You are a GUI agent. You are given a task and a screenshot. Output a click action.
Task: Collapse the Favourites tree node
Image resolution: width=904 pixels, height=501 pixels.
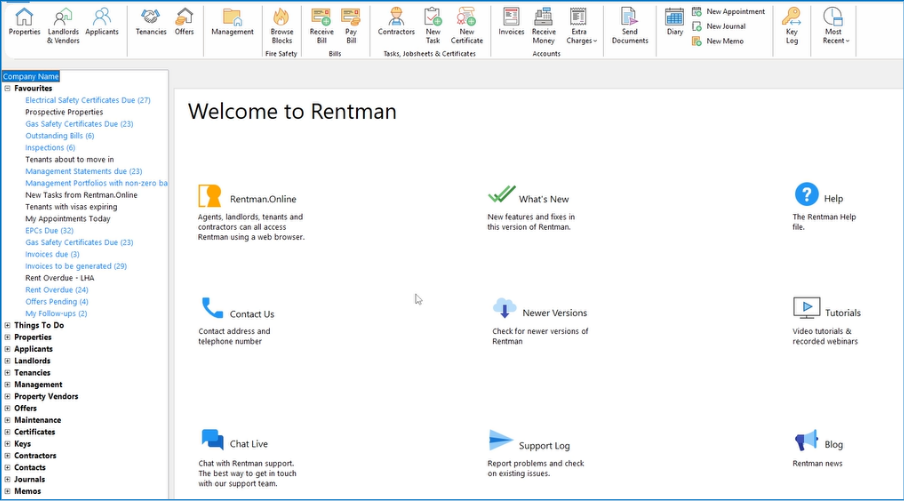tap(7, 88)
